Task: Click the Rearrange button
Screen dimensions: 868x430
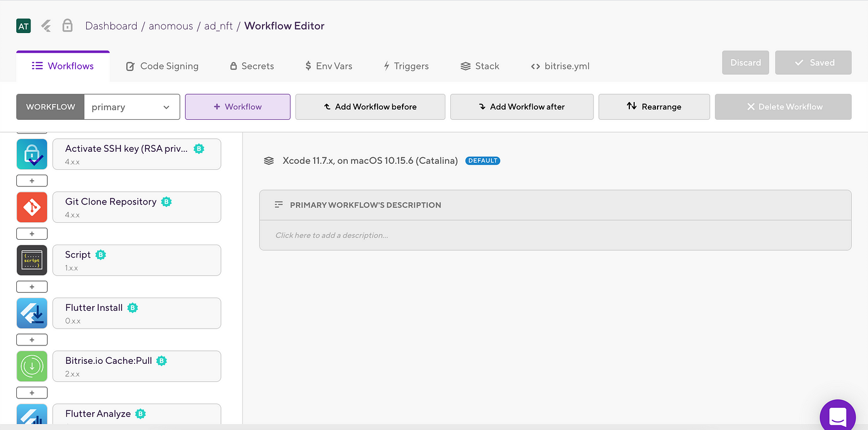Action: click(654, 107)
